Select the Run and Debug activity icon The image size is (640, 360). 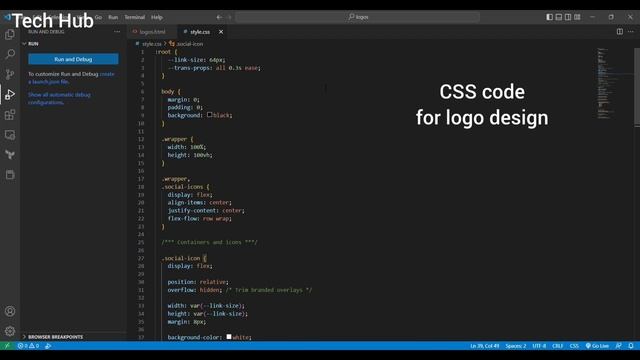pos(10,94)
